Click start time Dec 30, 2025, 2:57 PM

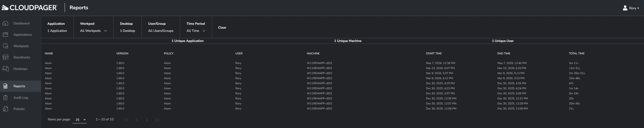click(440, 93)
